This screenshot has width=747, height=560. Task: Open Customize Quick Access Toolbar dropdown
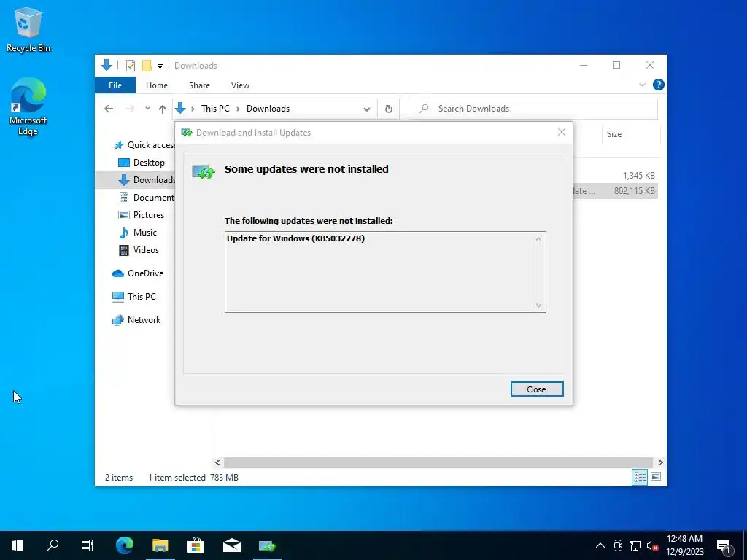tap(160, 66)
